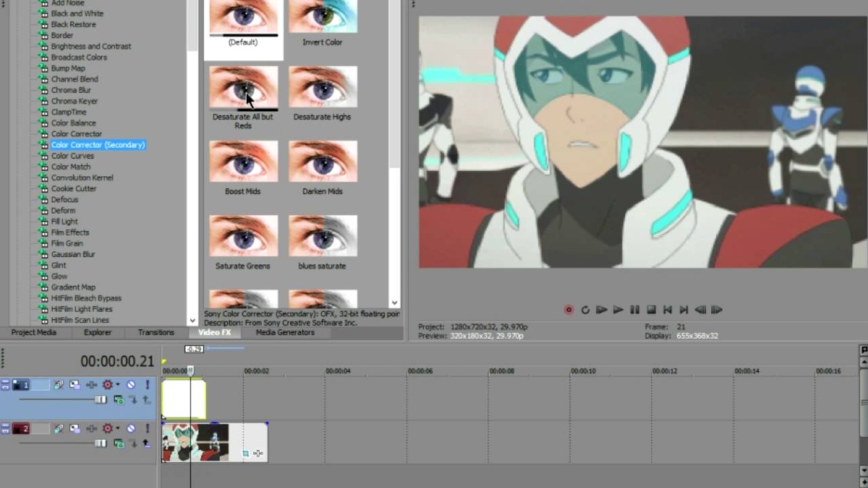Image resolution: width=868 pixels, height=488 pixels.
Task: Click the track 1 level slider handle
Action: click(x=101, y=400)
